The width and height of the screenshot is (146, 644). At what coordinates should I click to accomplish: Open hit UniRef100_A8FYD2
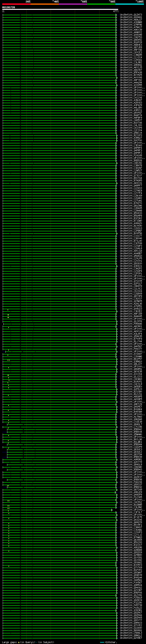click(x=131, y=80)
